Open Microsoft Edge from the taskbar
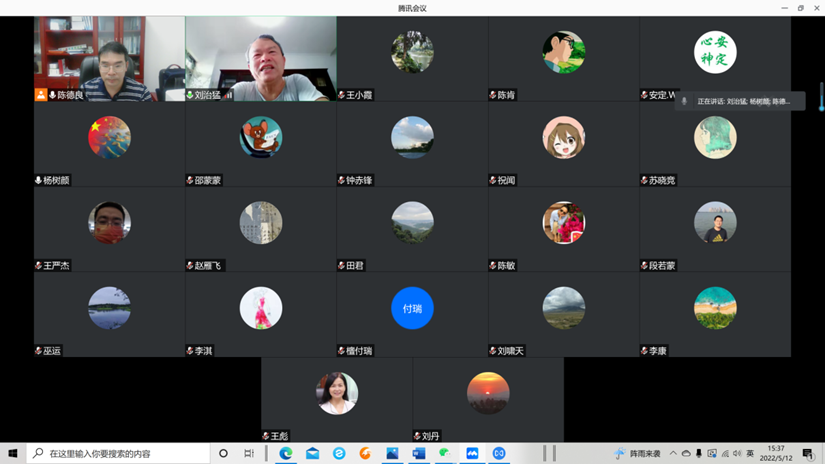Image resolution: width=825 pixels, height=464 pixels. pyautogui.click(x=286, y=453)
